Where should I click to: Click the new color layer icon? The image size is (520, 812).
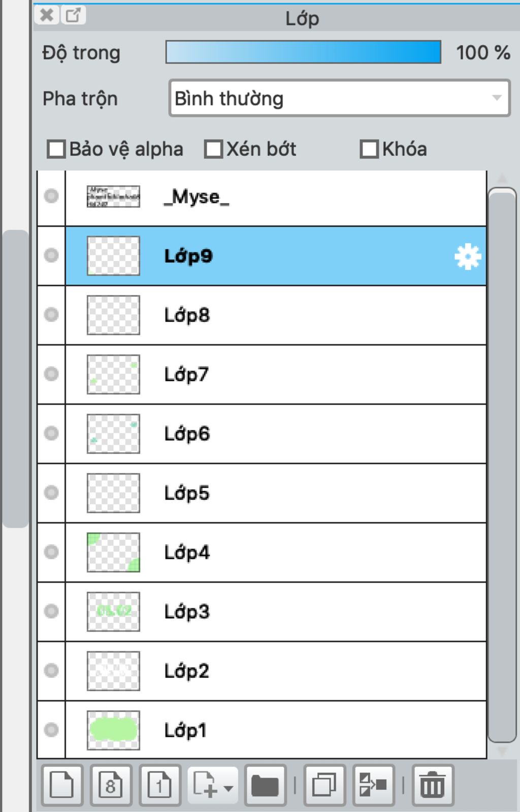62,785
